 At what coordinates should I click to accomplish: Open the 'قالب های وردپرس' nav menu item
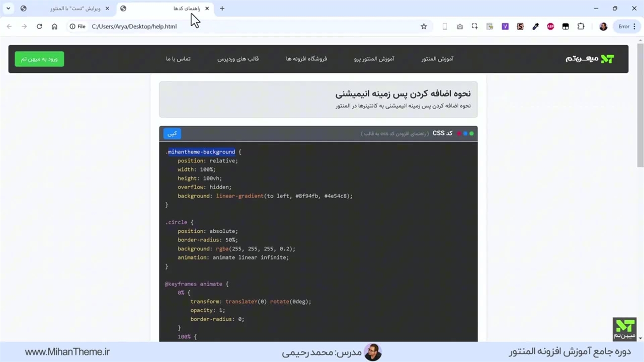pos(238,59)
